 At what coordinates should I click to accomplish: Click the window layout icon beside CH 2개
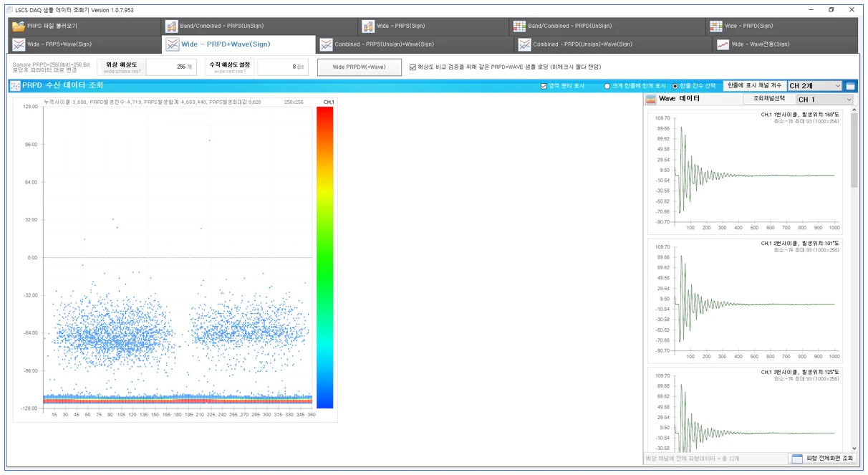(x=850, y=86)
